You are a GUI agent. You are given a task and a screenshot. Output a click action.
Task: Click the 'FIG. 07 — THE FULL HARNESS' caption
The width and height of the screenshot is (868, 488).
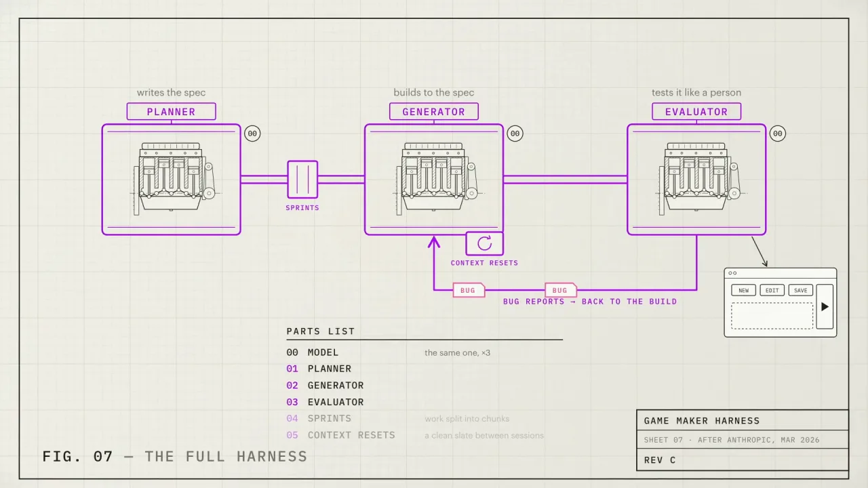coord(175,456)
